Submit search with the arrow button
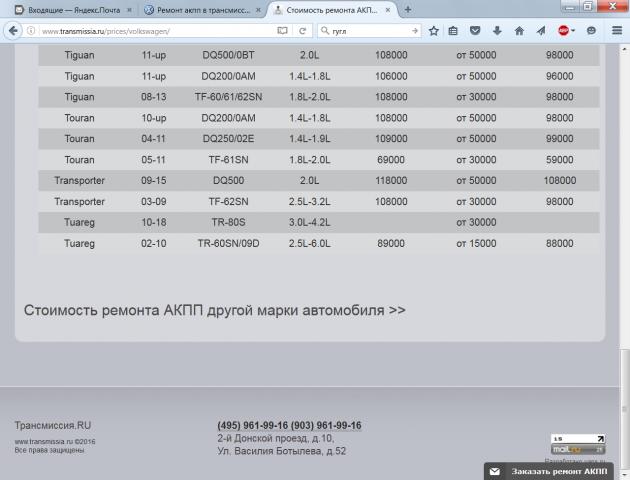Viewport: 630px width, 480px height. point(415,31)
